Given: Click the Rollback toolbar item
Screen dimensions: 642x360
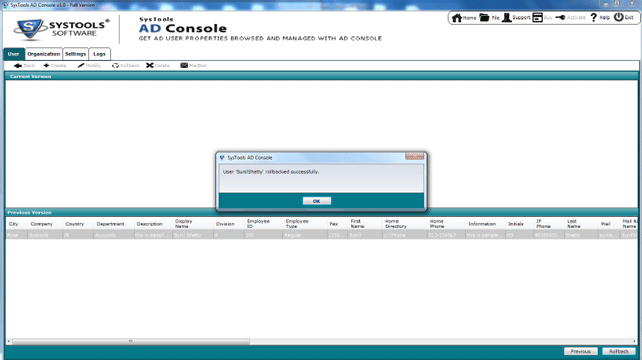Looking at the screenshot, I should pyautogui.click(x=125, y=66).
